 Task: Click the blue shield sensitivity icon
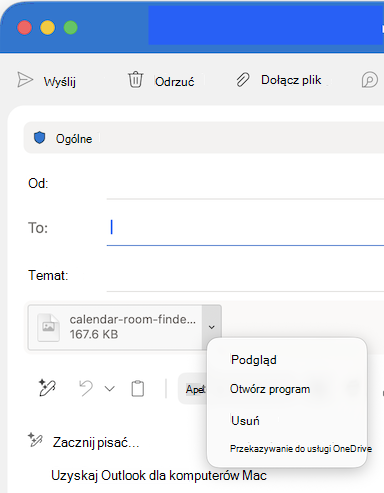tap(40, 138)
